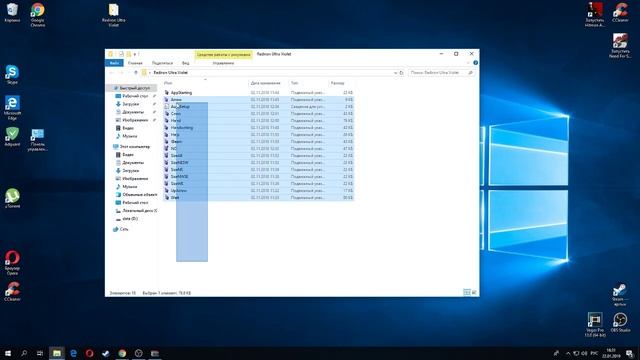Open the Opera browser desktop shortcut
This screenshot has width=640, height=360.
click(12, 263)
